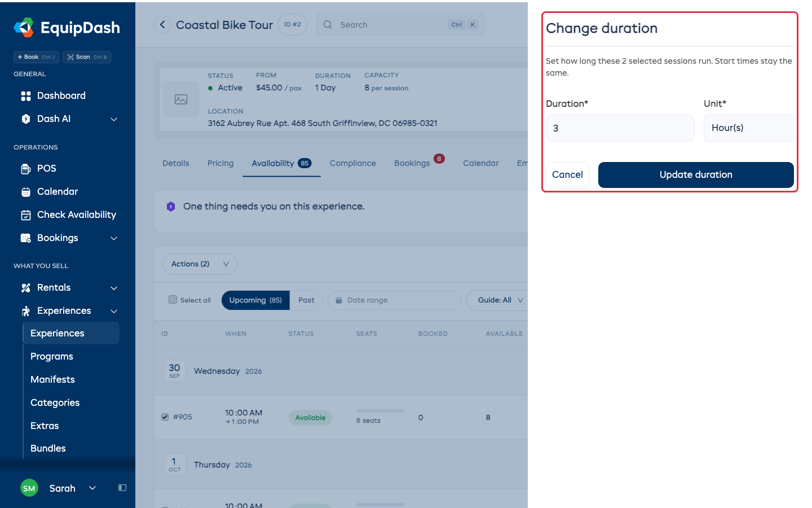Click the Dash insight hexagon icon

coord(171,207)
